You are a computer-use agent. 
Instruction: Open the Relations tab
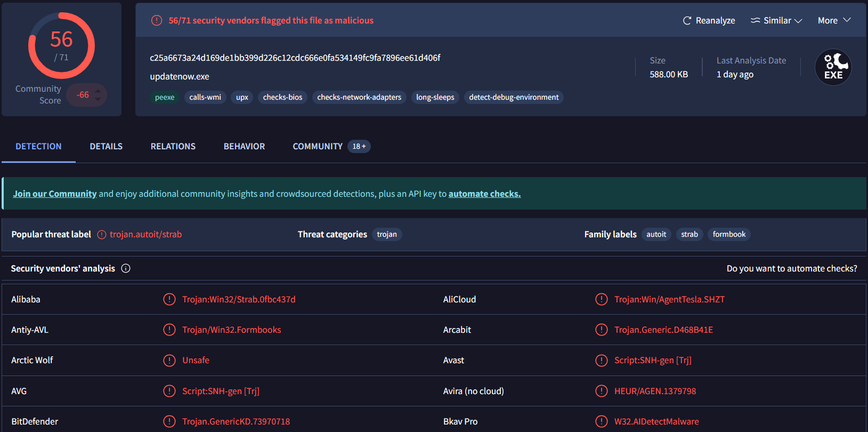click(173, 146)
